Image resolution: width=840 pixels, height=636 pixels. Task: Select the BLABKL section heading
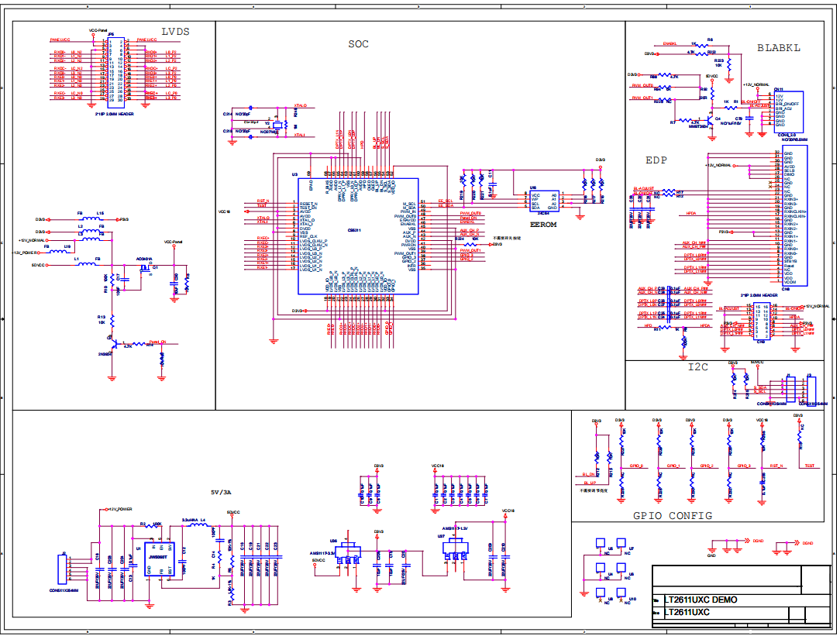778,48
